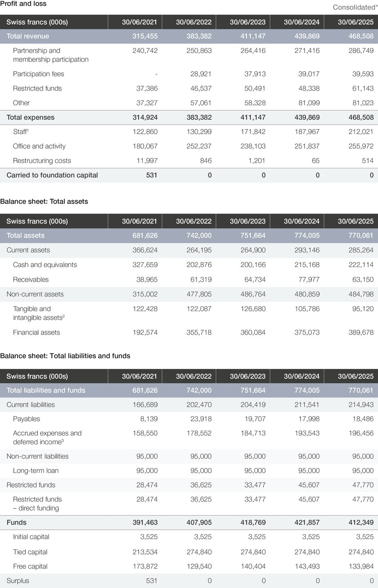Select Cash and equivalents row label
The width and height of the screenshot is (378, 588).
pos(45,264)
